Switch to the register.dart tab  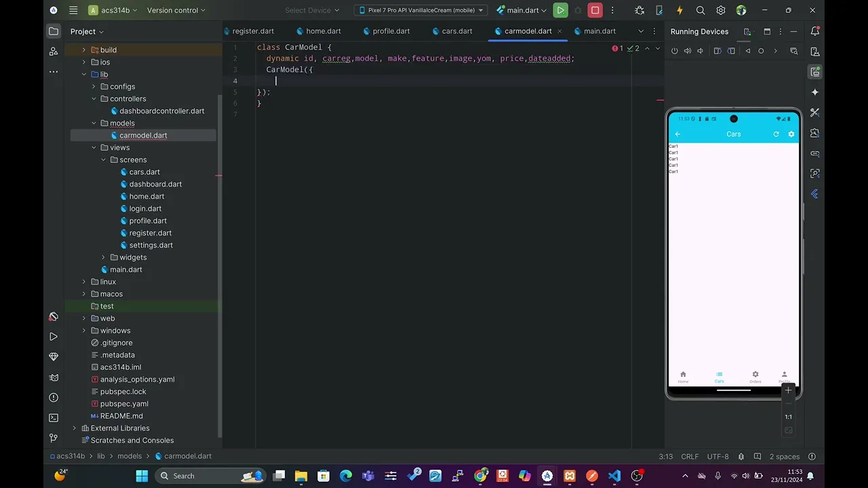(253, 31)
